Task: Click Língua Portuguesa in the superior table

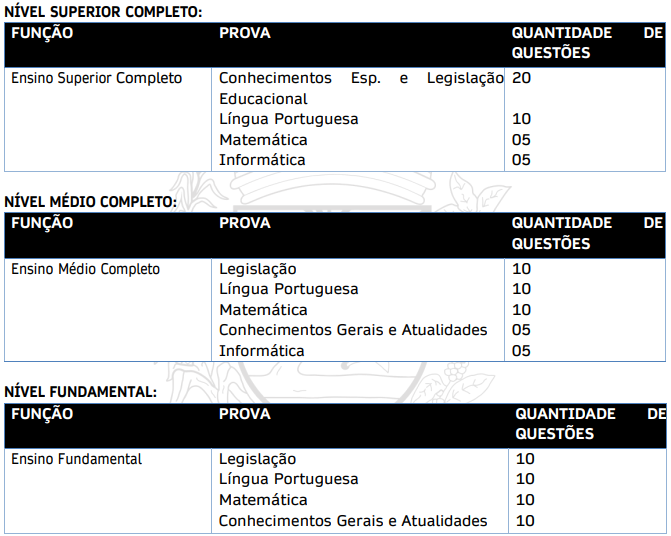Action: click(288, 119)
